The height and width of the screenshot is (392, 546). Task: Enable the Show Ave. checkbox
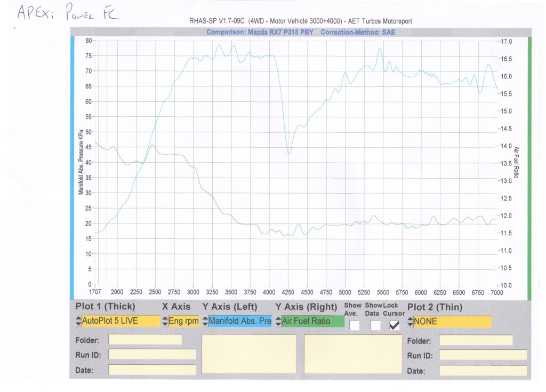355,325
